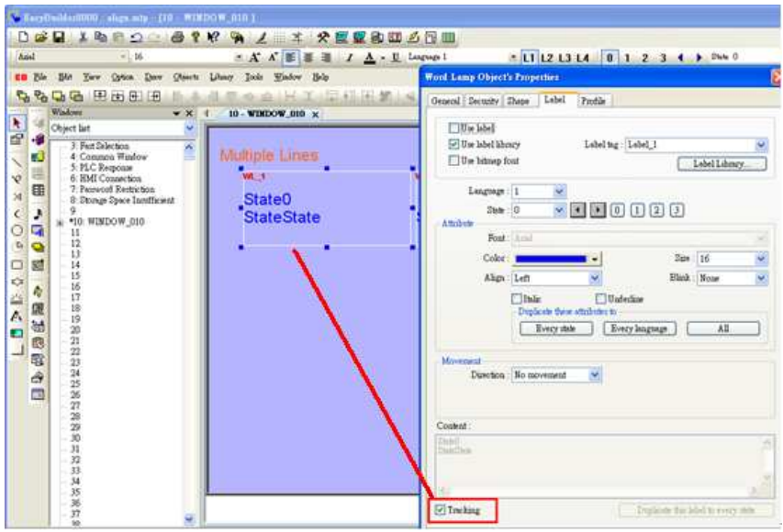The height and width of the screenshot is (532, 783).
Task: Click the 'Every language' button
Action: tap(639, 328)
